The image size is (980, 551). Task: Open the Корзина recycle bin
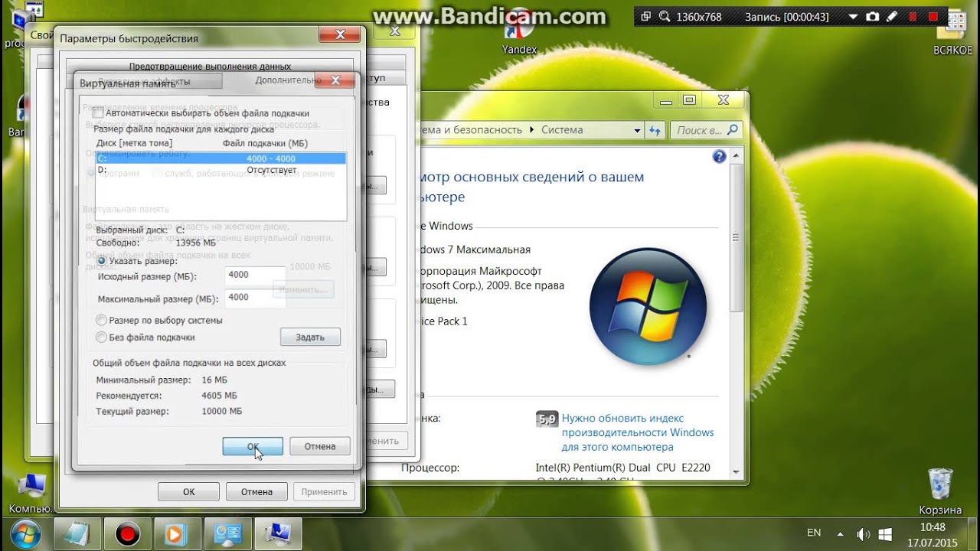point(940,491)
